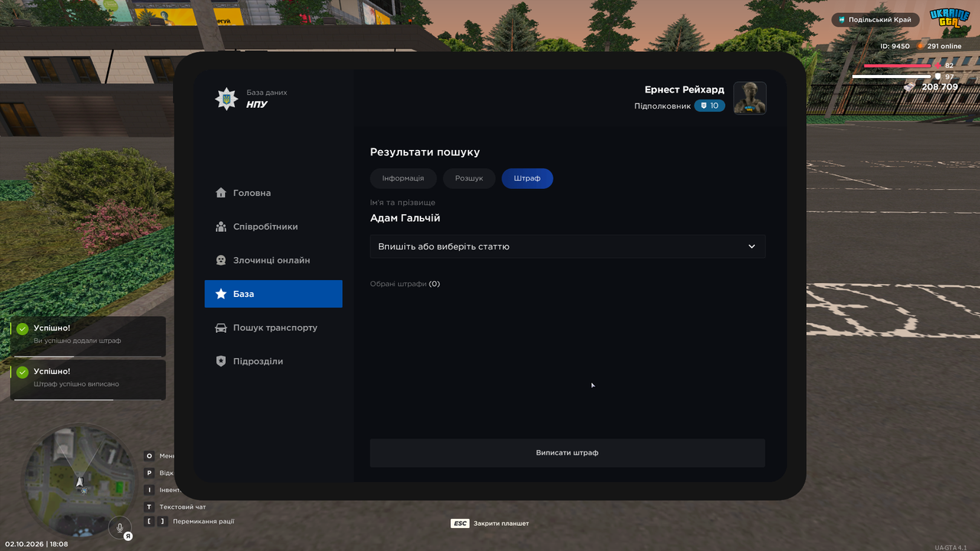Switch to the Розшук tab
The height and width of the screenshot is (551, 980).
(x=469, y=178)
